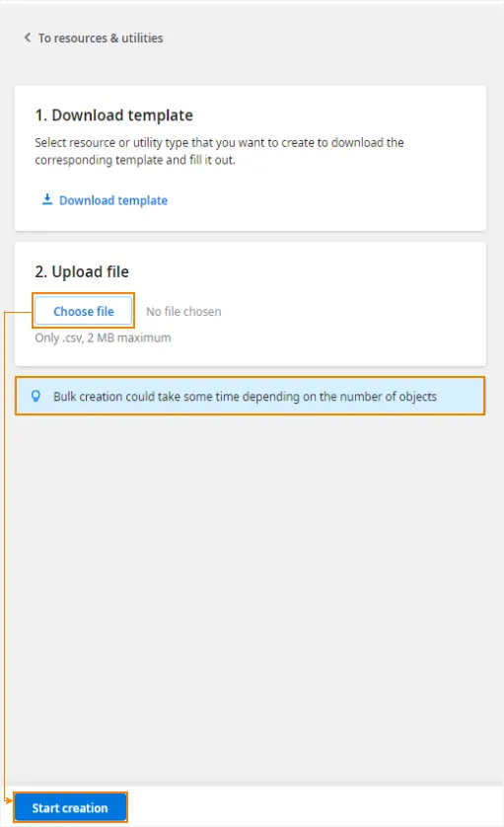Click 'corresponding template and fill it out' text
The height and width of the screenshot is (827, 504).
coord(135,160)
